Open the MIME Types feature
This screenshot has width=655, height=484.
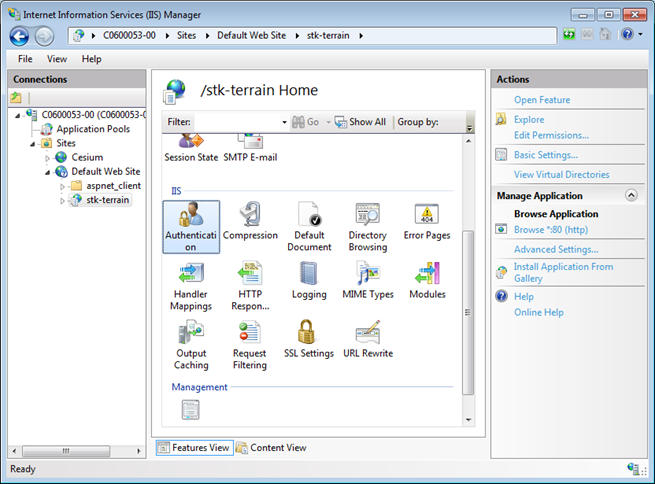pos(367,274)
